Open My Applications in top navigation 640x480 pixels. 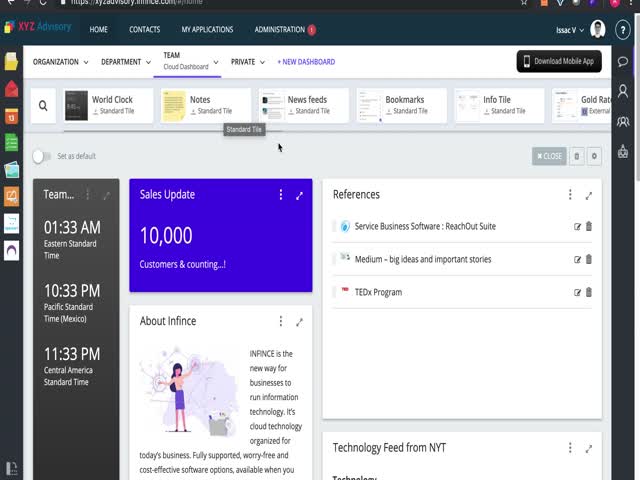pyautogui.click(x=207, y=30)
